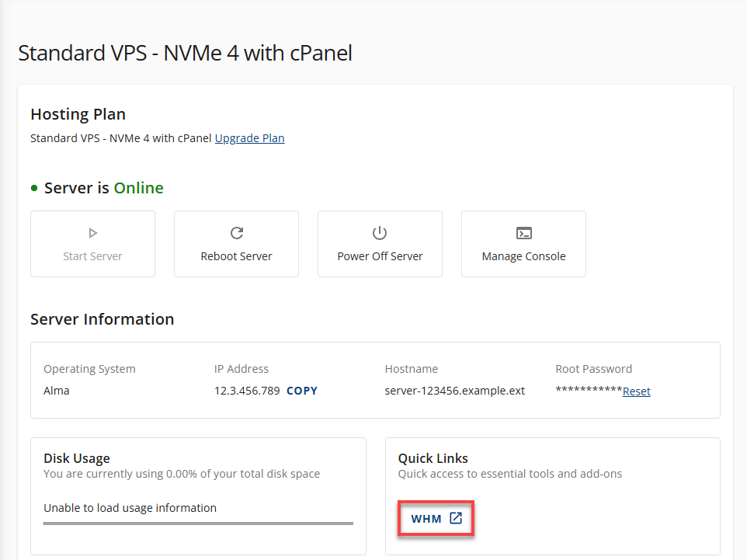Click the Quick Links heading

[x=433, y=458]
